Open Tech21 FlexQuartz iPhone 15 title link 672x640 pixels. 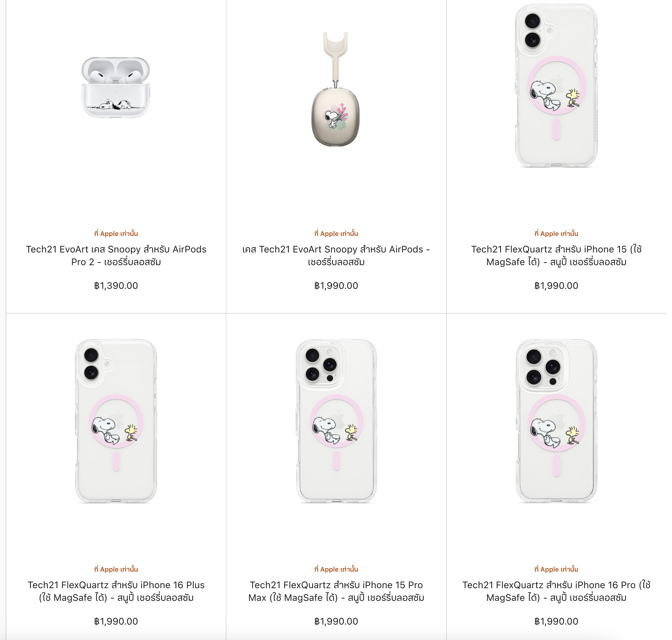[x=556, y=256]
